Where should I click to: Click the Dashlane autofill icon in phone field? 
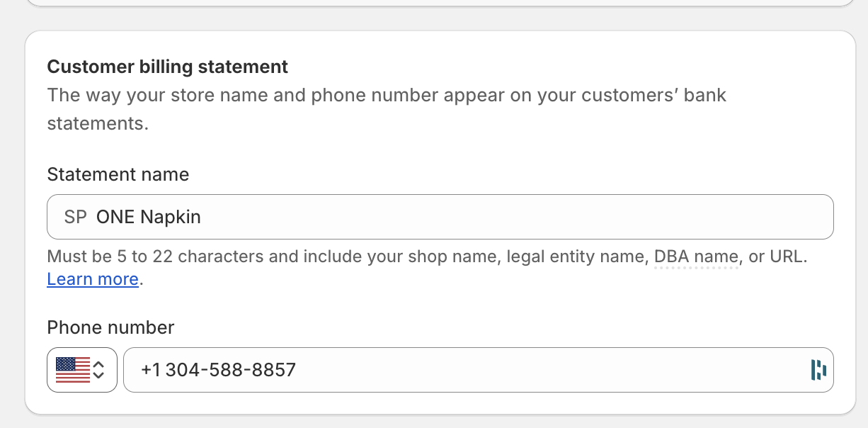click(x=818, y=370)
